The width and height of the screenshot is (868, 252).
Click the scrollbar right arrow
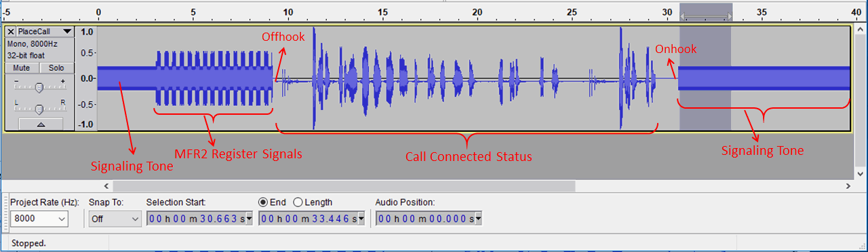pos(848,185)
